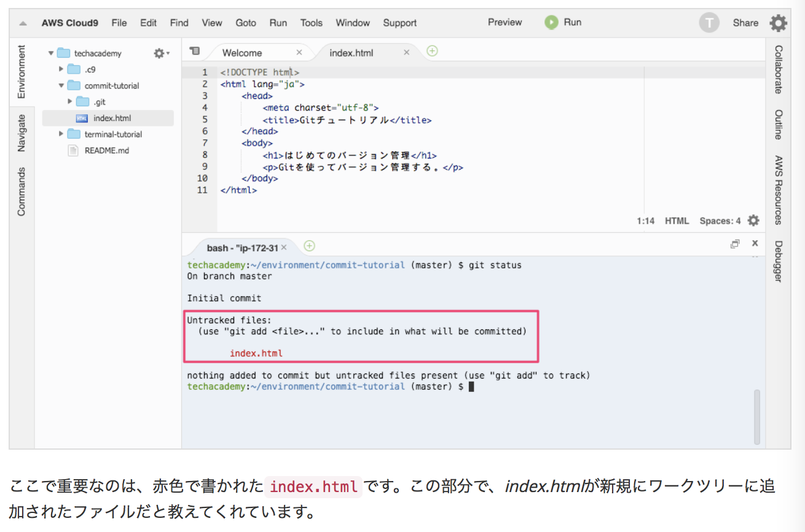The image size is (805, 532).
Task: Open Cloud9 preferences via the top-right gear
Action: click(778, 22)
